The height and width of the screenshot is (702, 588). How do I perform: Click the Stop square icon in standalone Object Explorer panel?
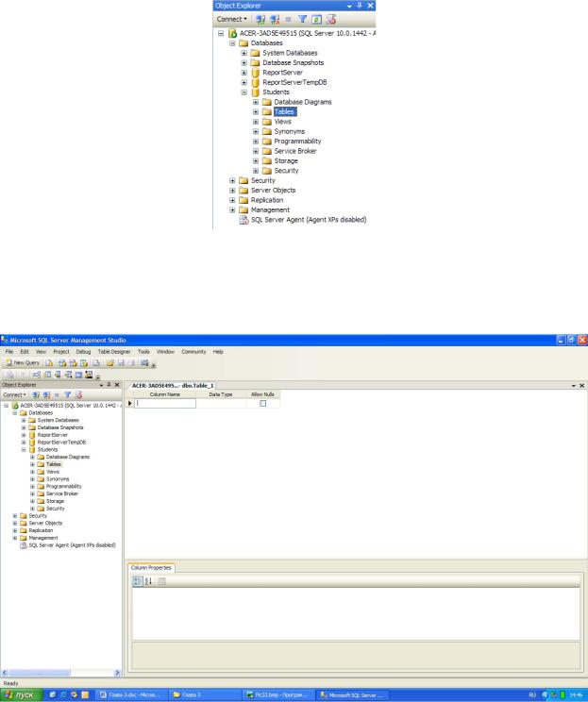click(289, 19)
